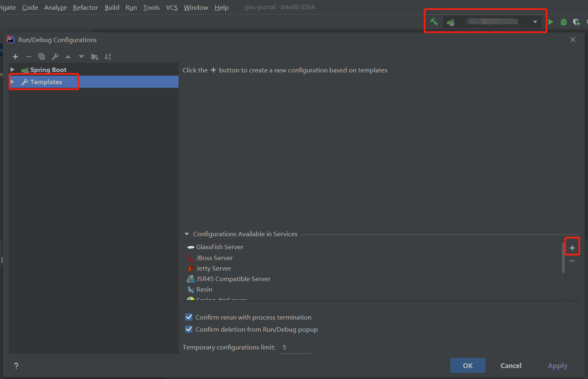Collapse Configurations Available in Services section
This screenshot has width=588, height=379.
click(x=187, y=234)
